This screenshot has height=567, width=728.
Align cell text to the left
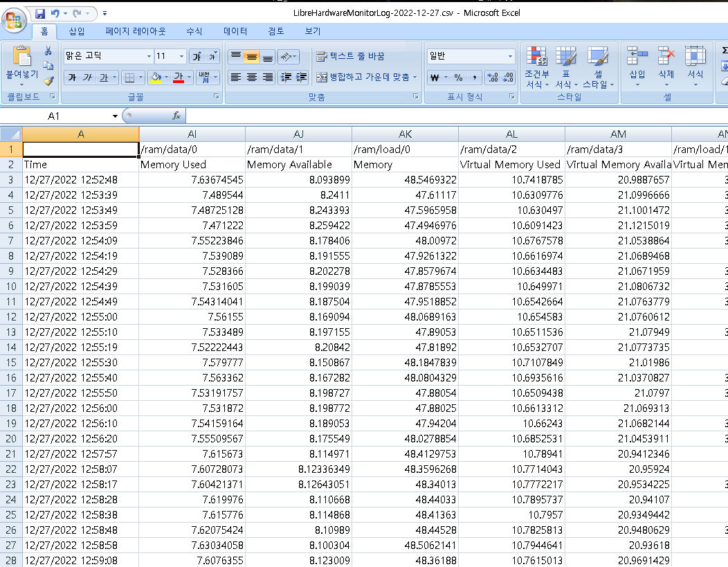(236, 77)
